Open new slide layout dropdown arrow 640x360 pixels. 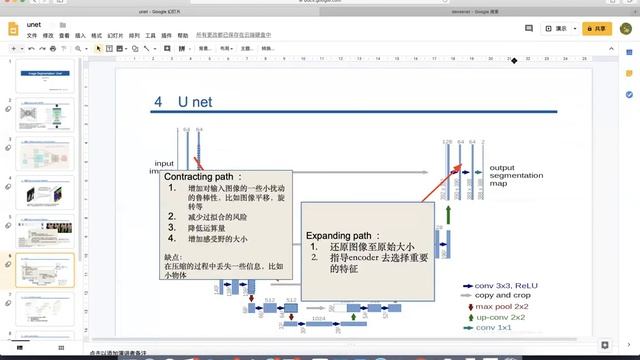point(22,49)
